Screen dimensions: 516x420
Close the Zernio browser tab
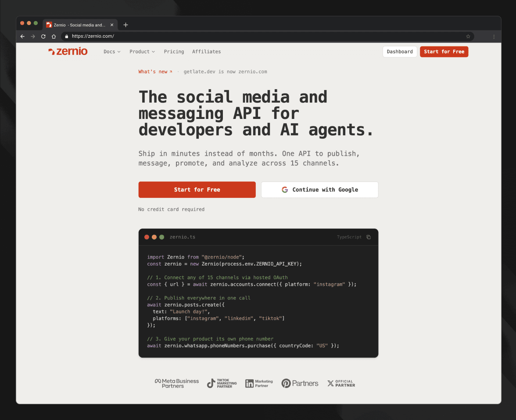pos(112,25)
